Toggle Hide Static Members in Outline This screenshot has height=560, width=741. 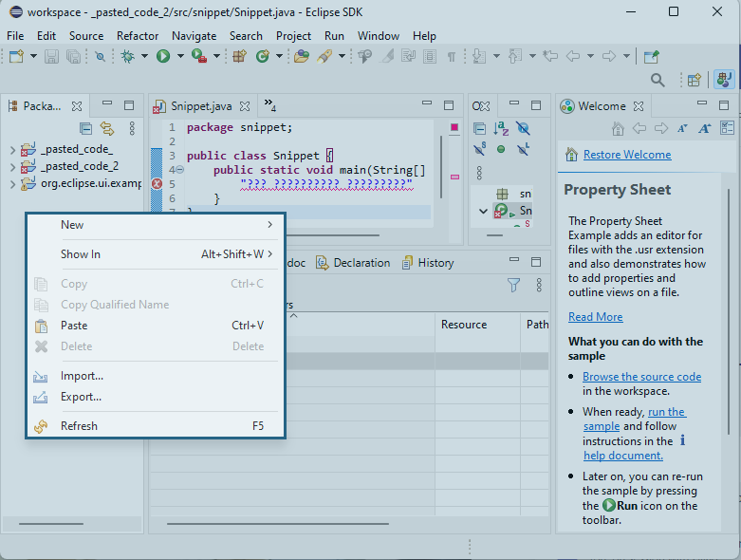[480, 149]
